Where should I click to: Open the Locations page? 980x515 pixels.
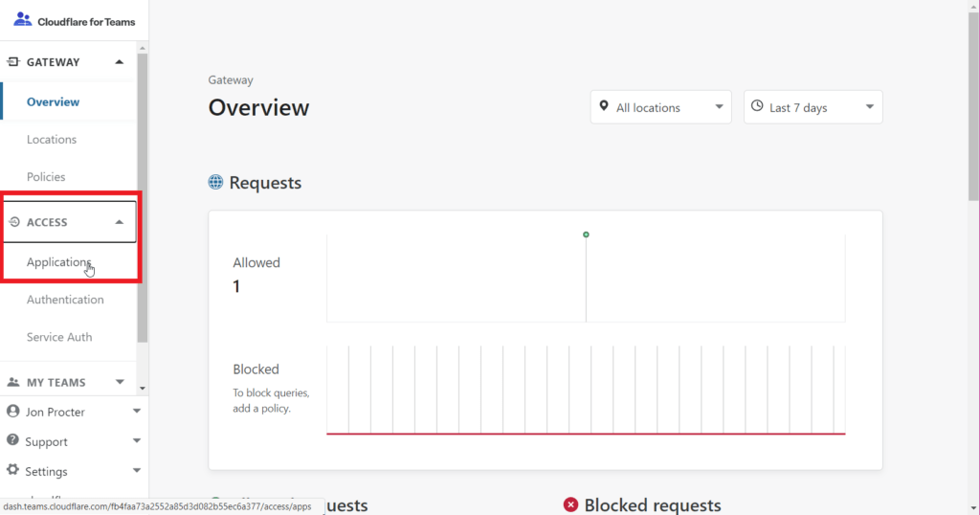coord(52,140)
